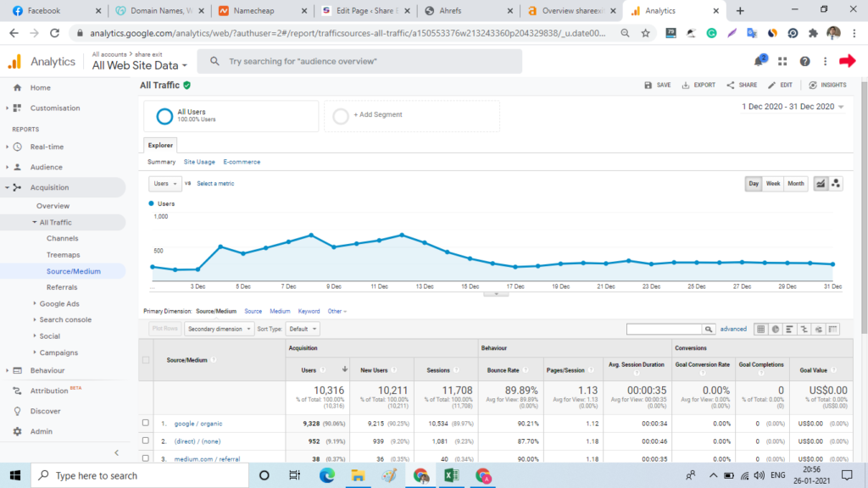Tick the checkbox for (direct) / (none) row
This screenshot has height=488, width=868.
[146, 441]
